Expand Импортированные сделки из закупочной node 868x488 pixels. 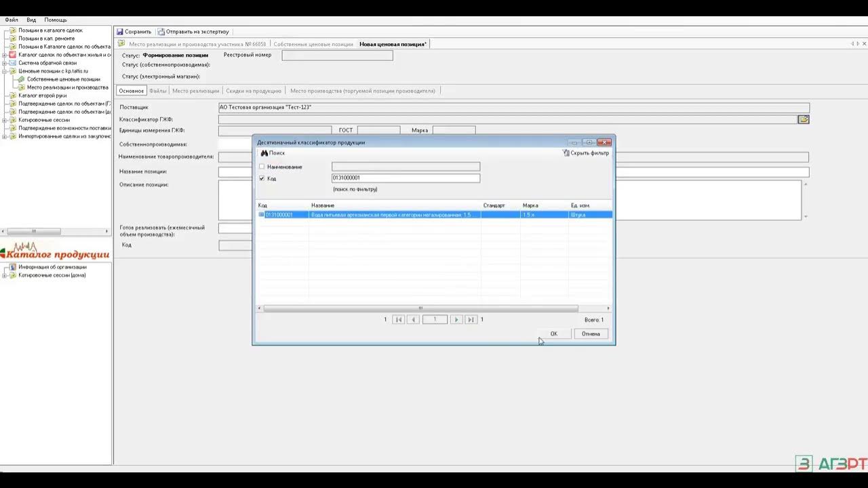pyautogui.click(x=4, y=136)
